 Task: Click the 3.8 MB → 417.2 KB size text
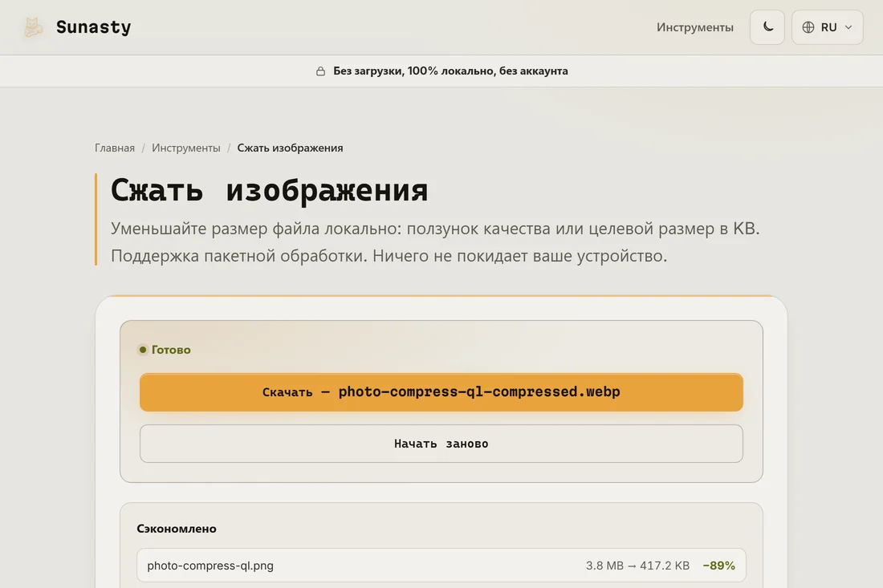coord(637,566)
